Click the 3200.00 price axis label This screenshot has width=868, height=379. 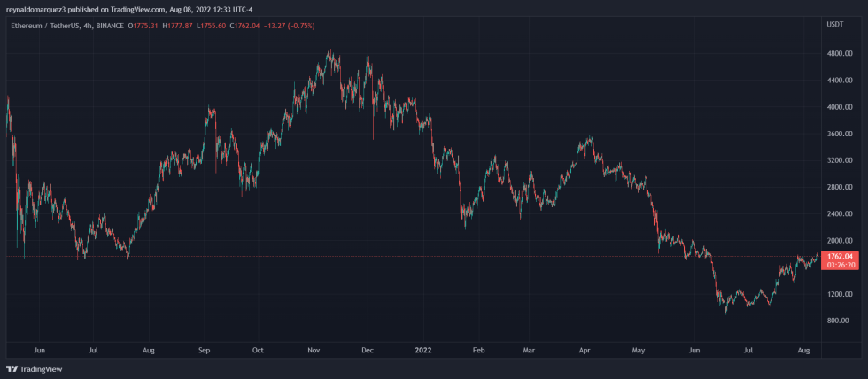(x=840, y=160)
